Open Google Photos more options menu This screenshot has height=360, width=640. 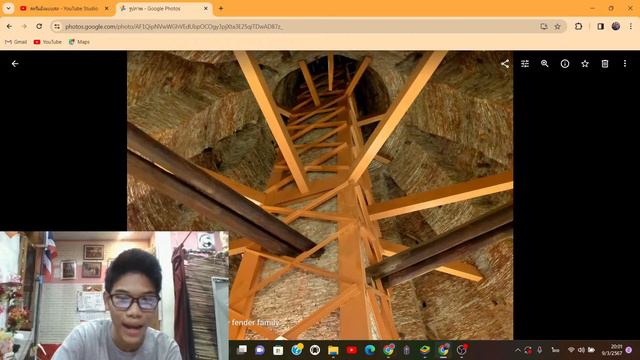625,64
